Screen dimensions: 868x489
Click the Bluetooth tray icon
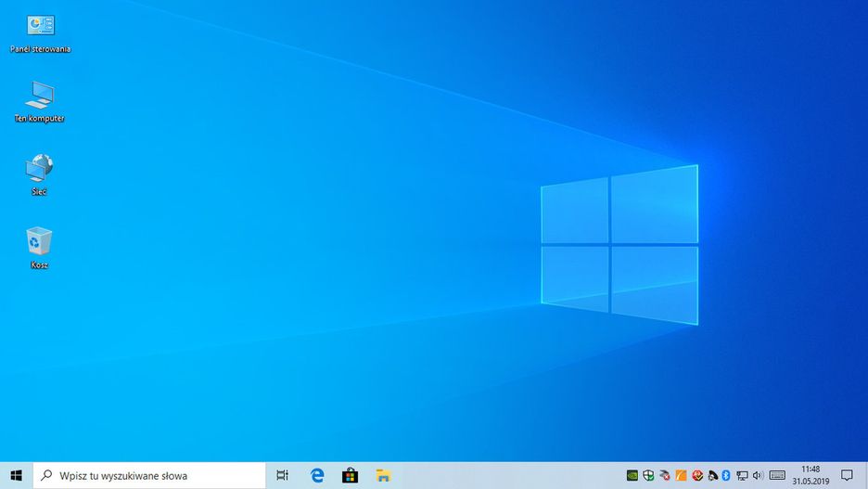pyautogui.click(x=726, y=475)
